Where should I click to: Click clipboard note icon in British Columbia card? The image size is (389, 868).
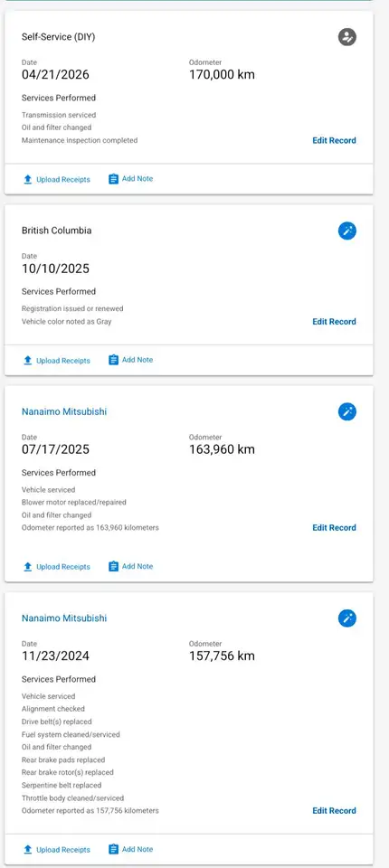(x=113, y=360)
